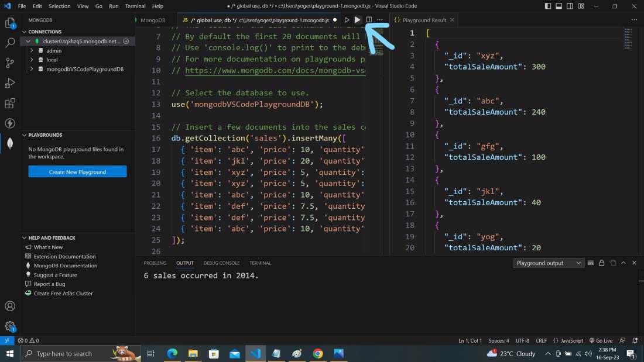The height and width of the screenshot is (362, 644).
Task: Open the File menu
Action: pyautogui.click(x=22, y=6)
